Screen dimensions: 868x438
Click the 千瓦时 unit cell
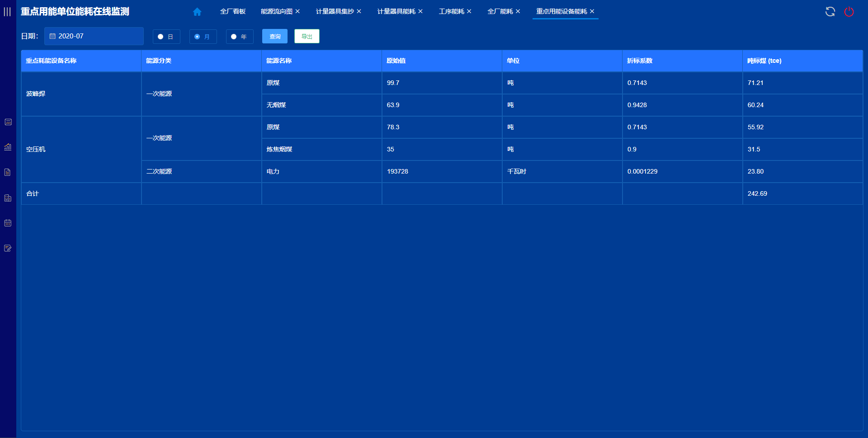[x=562, y=171]
